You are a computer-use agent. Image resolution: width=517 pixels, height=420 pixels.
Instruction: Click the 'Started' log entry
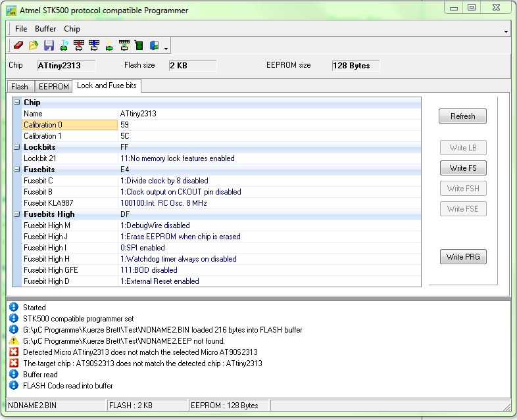pos(34,308)
